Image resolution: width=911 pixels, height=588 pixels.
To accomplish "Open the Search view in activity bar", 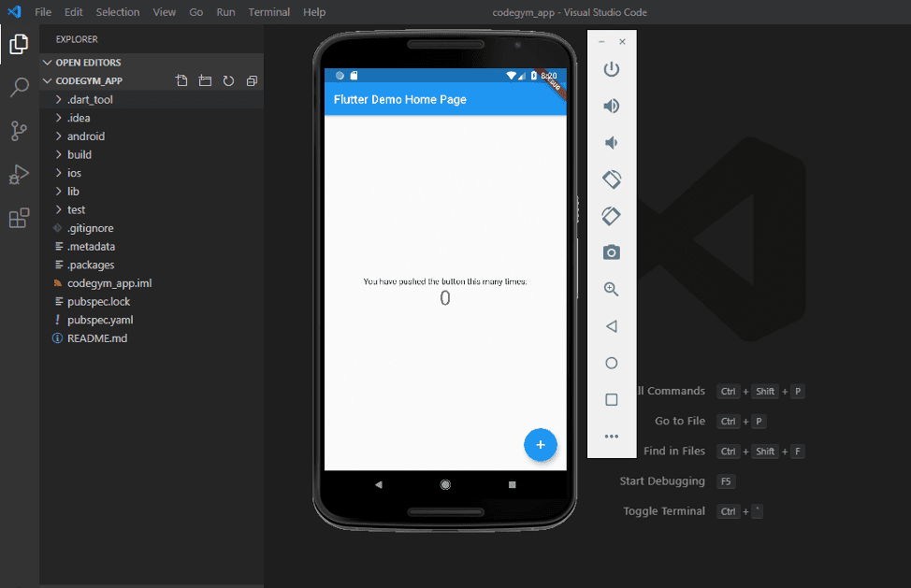I will pyautogui.click(x=19, y=88).
